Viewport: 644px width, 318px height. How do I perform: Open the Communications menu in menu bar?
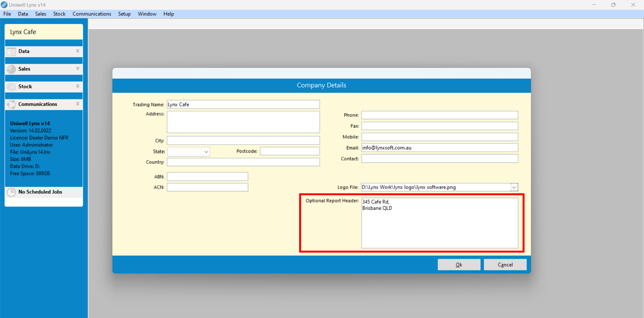[92, 14]
